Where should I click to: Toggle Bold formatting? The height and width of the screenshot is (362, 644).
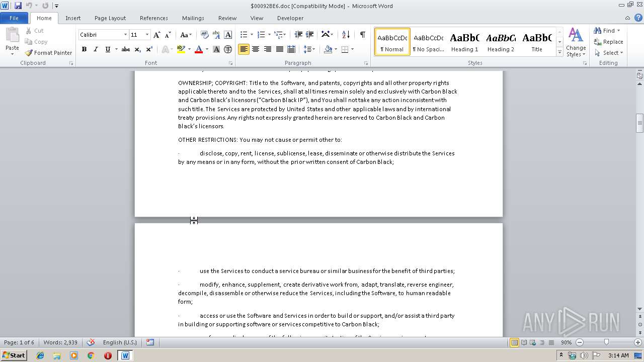point(84,49)
